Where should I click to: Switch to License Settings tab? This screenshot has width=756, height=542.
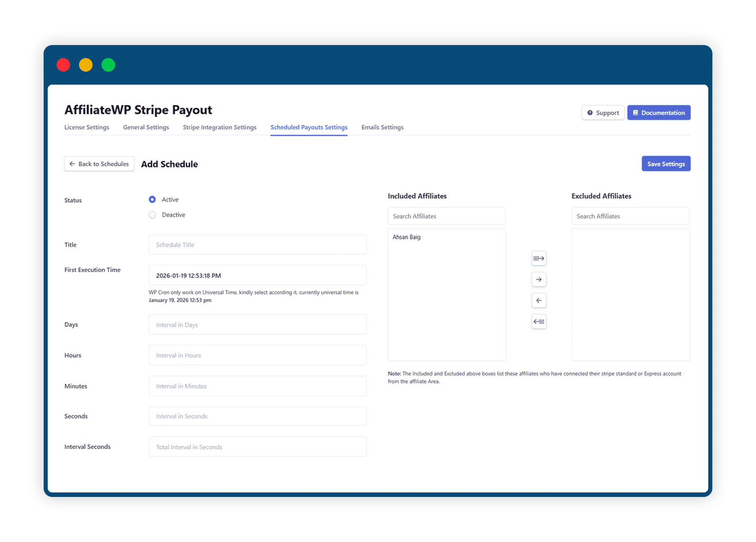(86, 127)
